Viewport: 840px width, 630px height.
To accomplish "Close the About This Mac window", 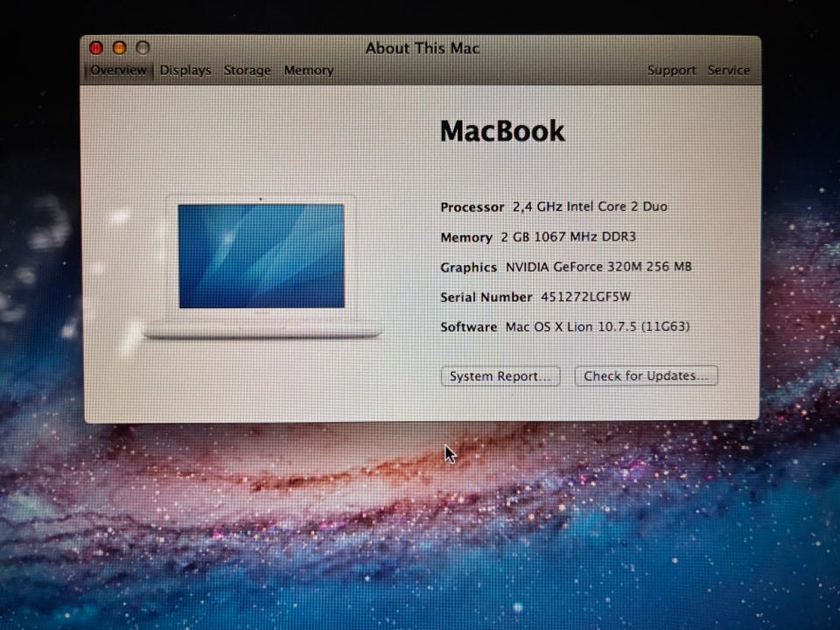I will tap(96, 48).
